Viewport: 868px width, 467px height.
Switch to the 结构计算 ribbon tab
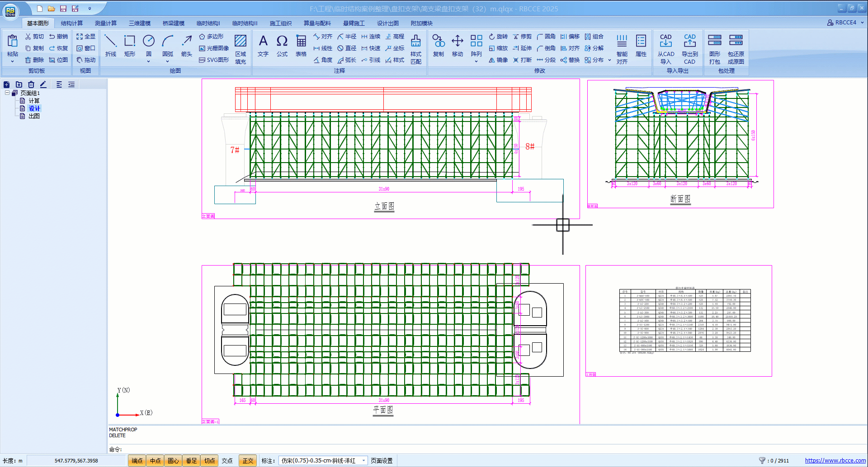tap(72, 23)
